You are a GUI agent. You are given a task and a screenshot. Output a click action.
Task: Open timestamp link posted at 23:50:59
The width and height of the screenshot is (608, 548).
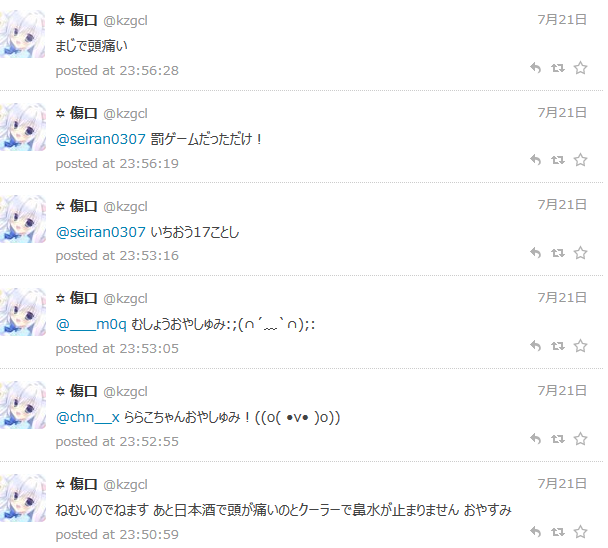[117, 534]
